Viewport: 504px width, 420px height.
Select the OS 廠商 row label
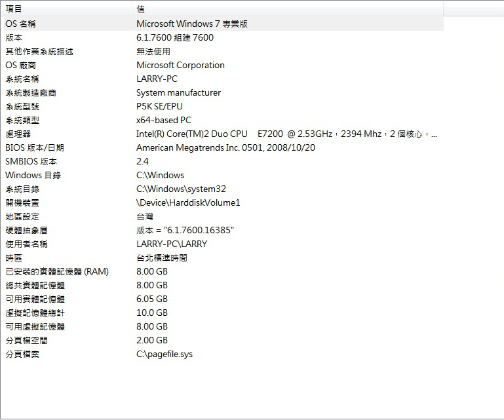(x=20, y=66)
